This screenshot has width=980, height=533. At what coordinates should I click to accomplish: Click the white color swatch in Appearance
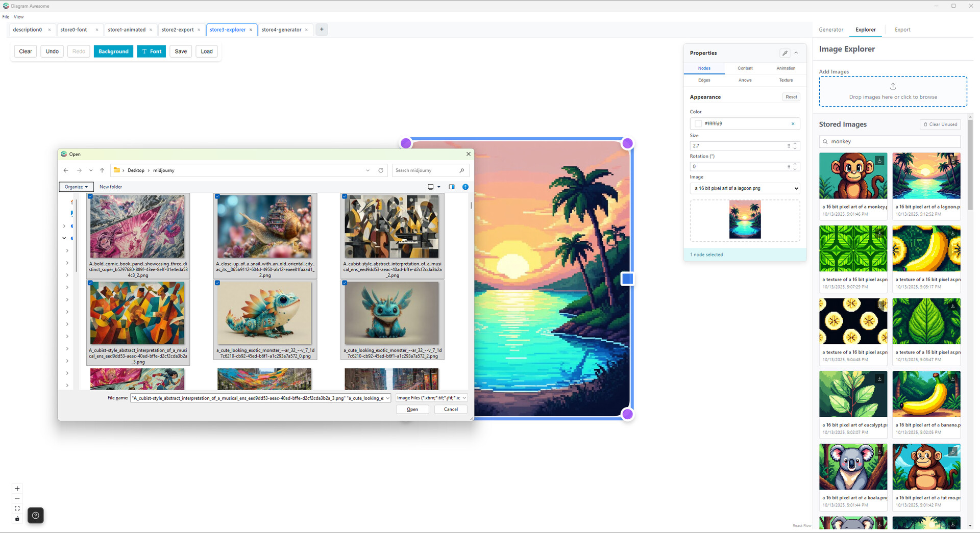tap(697, 123)
